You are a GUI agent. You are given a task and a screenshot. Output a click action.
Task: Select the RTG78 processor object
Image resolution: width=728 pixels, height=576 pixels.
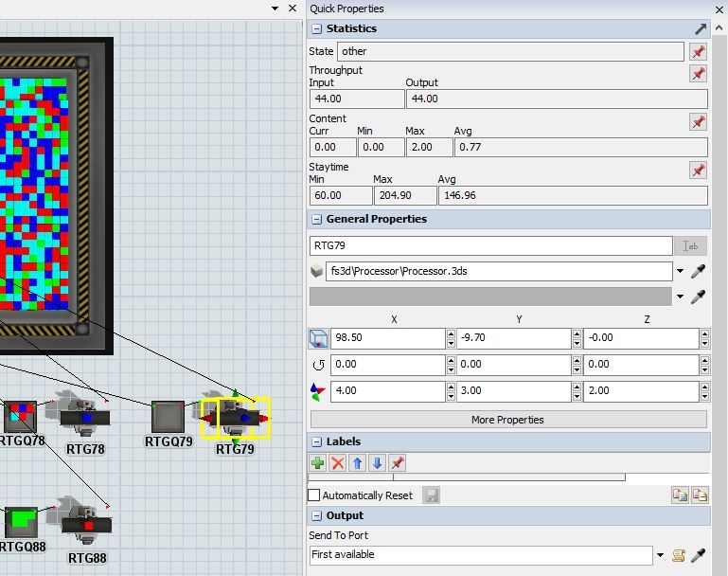pyautogui.click(x=85, y=416)
